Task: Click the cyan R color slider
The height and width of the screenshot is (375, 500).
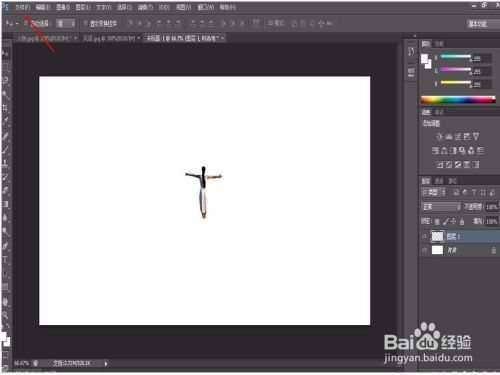Action: (456, 57)
